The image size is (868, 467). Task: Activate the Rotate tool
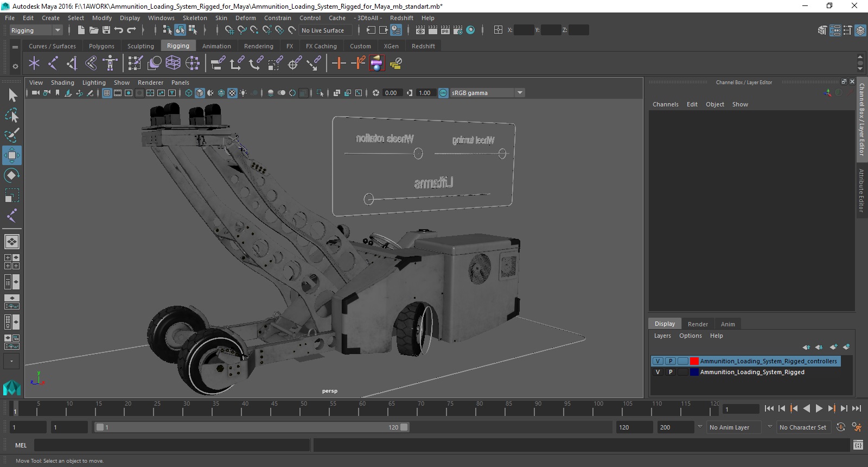click(x=12, y=175)
